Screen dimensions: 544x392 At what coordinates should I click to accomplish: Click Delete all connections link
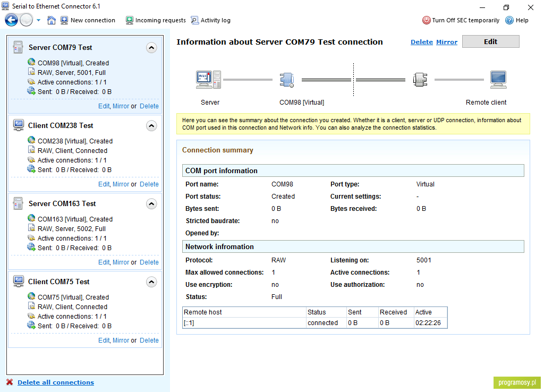[x=56, y=382]
